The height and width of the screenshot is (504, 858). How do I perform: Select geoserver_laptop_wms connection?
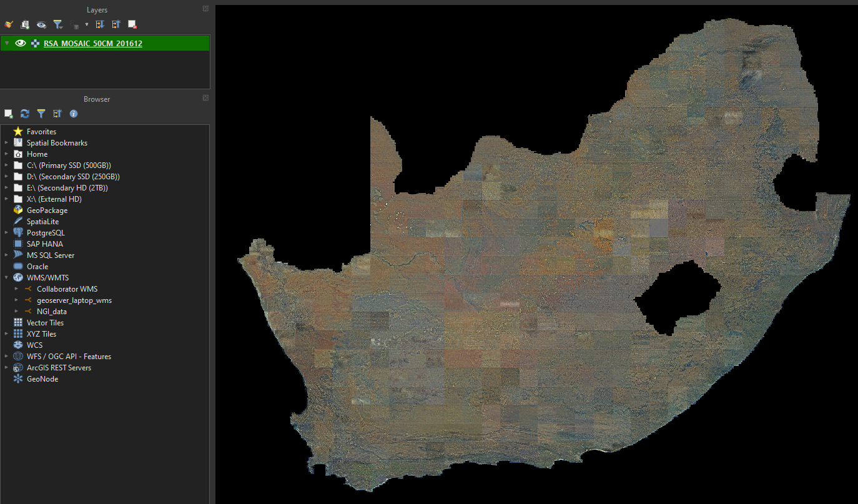(74, 300)
